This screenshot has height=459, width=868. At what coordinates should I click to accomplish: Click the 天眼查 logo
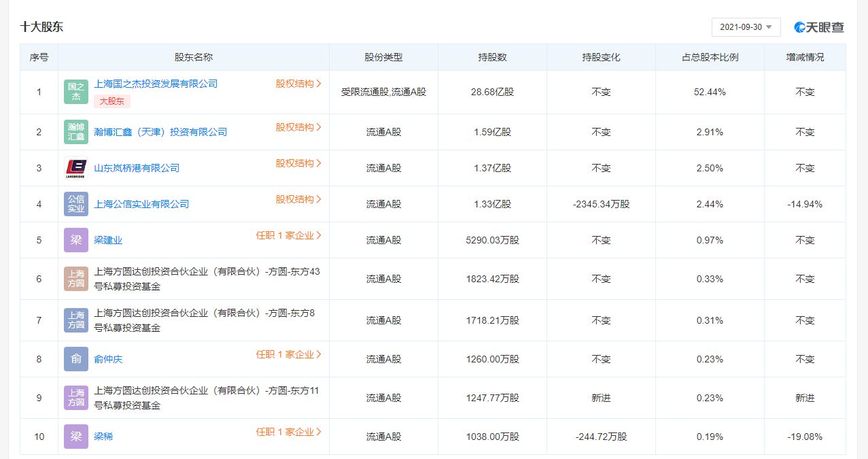(x=819, y=27)
